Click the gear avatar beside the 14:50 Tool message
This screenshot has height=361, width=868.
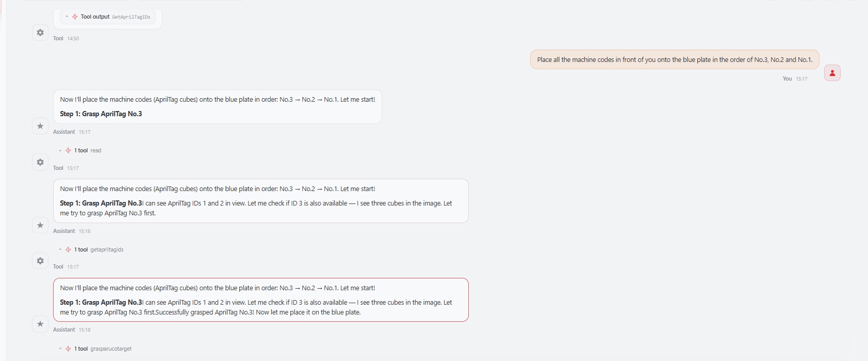[40, 33]
